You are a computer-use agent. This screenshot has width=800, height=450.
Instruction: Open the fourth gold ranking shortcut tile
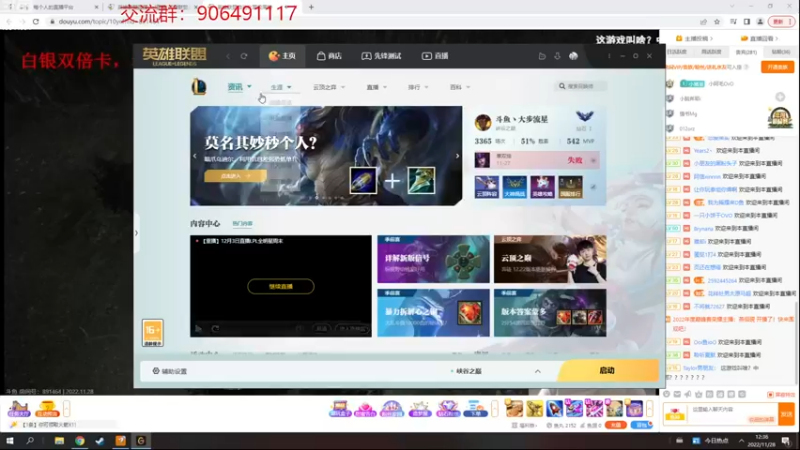[570, 187]
